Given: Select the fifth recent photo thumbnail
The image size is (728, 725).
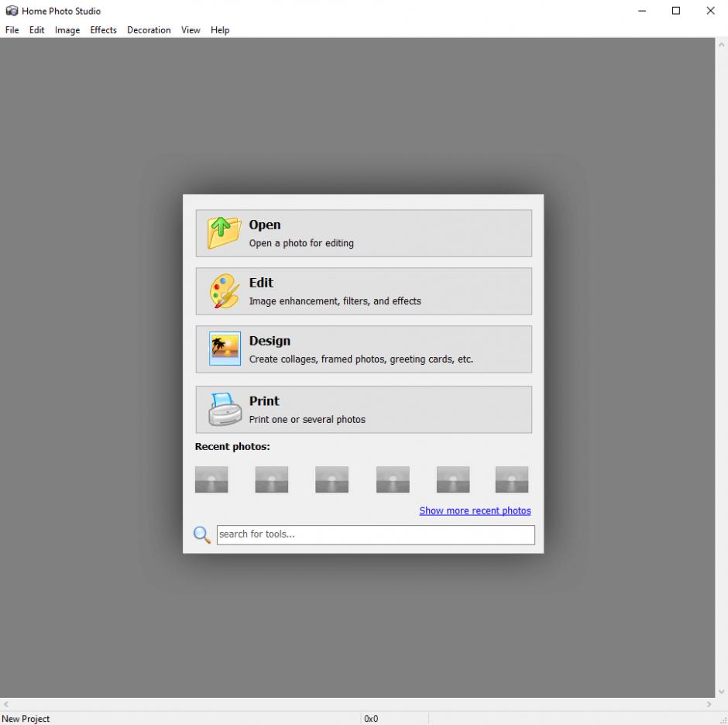Looking at the screenshot, I should click(453, 479).
